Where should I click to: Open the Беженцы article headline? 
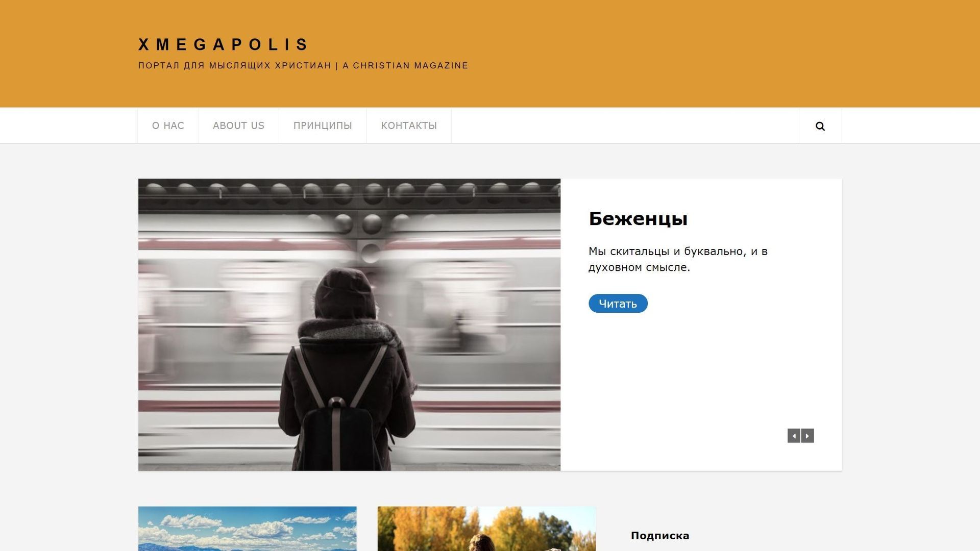pyautogui.click(x=638, y=219)
